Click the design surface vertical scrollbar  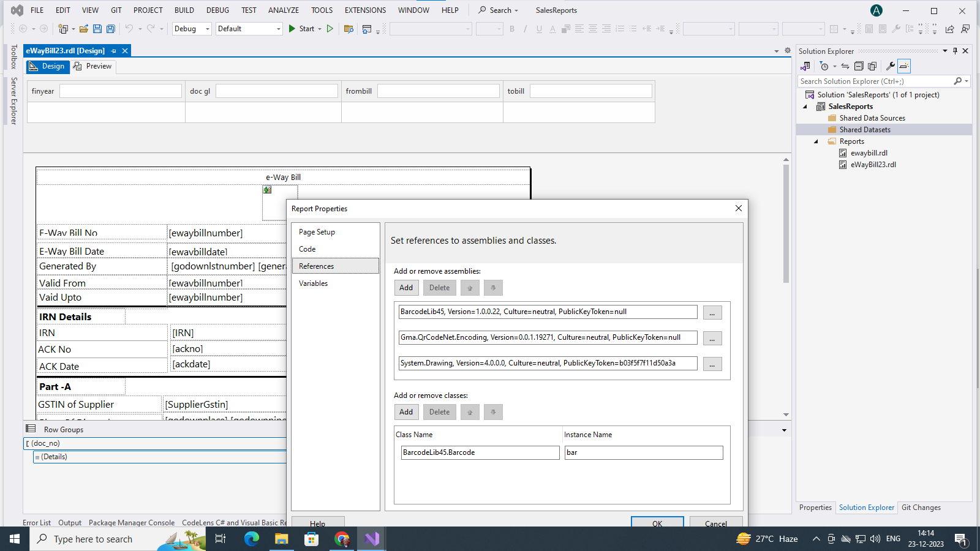point(786,223)
